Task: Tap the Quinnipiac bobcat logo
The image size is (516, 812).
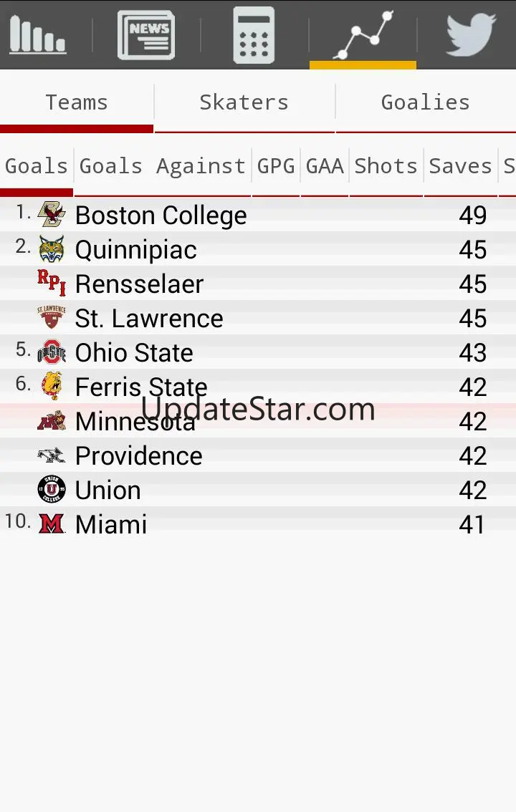Action: (51, 249)
